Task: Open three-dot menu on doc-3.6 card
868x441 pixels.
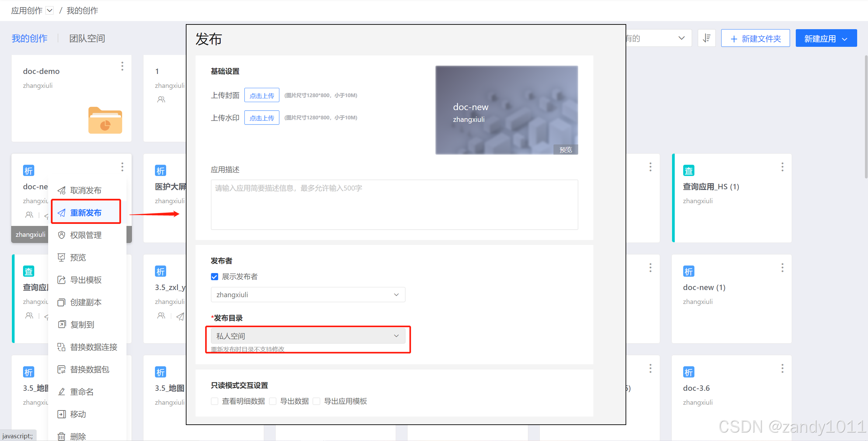Action: pyautogui.click(x=782, y=368)
